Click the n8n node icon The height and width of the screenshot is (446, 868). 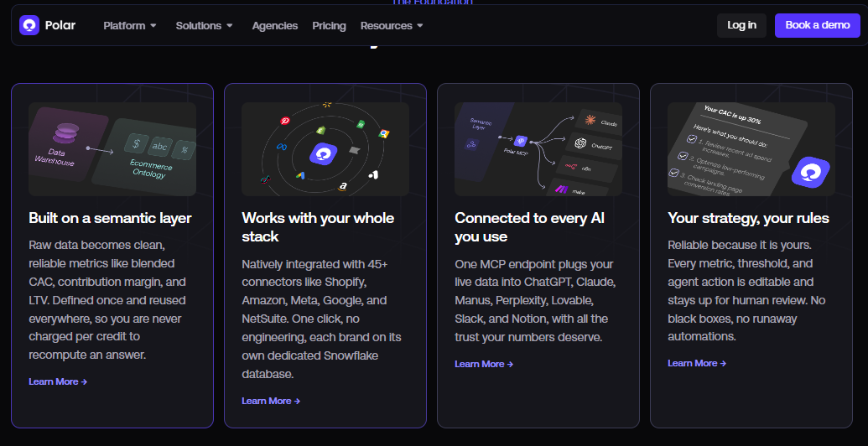pos(570,167)
